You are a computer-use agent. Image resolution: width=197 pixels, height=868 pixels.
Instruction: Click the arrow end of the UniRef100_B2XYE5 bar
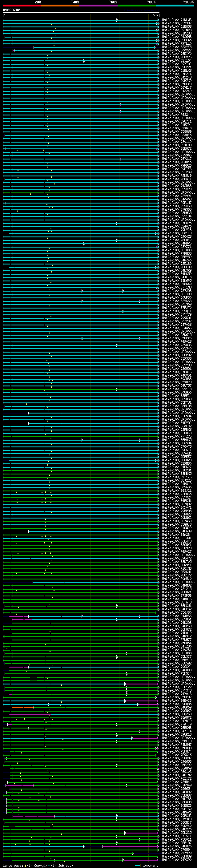[x=155, y=47]
